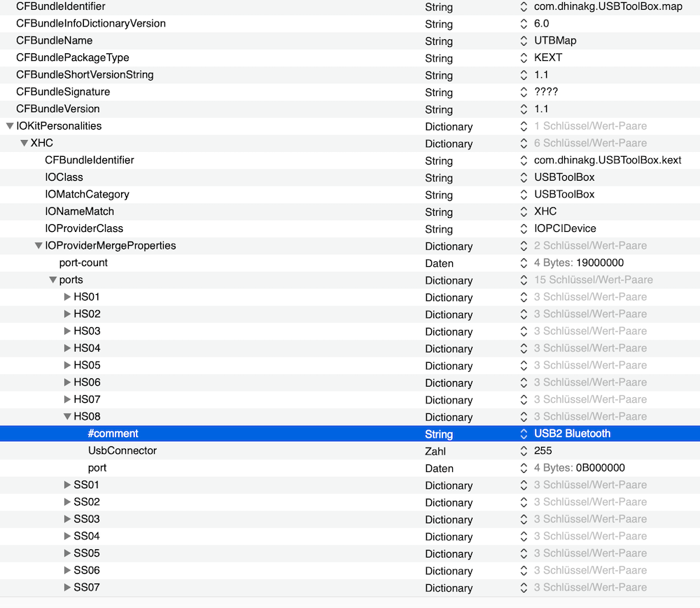The height and width of the screenshot is (608, 700).
Task: Collapse the IOKitPersonalities tree node
Action: [10, 127]
